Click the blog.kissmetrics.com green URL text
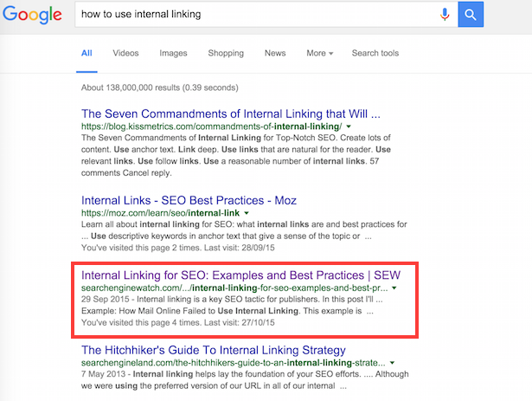Viewport: 532px width, 401px height. tap(199, 126)
